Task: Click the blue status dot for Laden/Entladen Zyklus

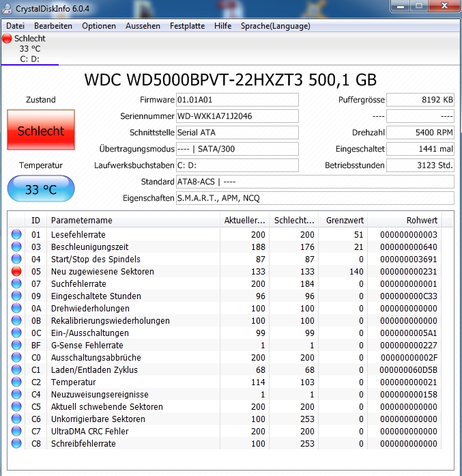Action: point(16,369)
